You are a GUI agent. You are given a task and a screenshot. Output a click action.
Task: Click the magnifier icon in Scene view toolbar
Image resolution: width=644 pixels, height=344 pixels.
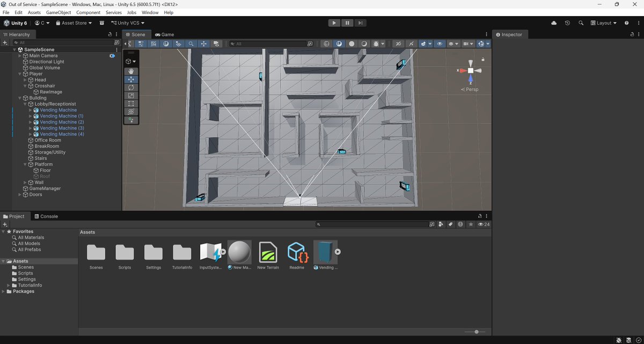coord(191,44)
